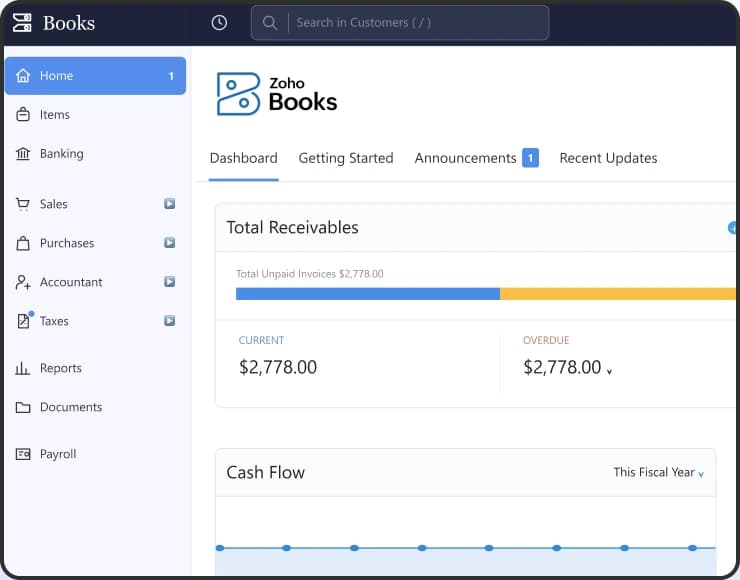This screenshot has height=580, width=740.
Task: Click the Payroll icon
Action: coord(23,454)
